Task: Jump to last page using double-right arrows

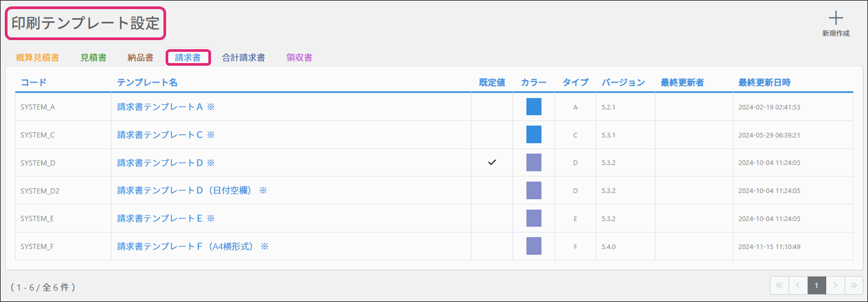Action: pyautogui.click(x=854, y=285)
